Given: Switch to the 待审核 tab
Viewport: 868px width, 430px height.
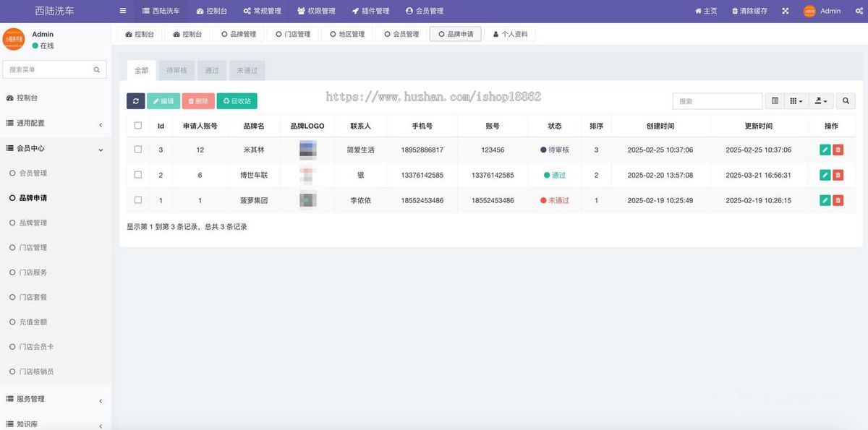Looking at the screenshot, I should [x=176, y=69].
